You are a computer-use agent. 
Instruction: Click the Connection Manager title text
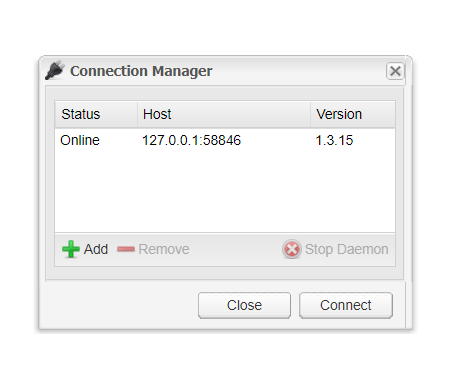(141, 71)
